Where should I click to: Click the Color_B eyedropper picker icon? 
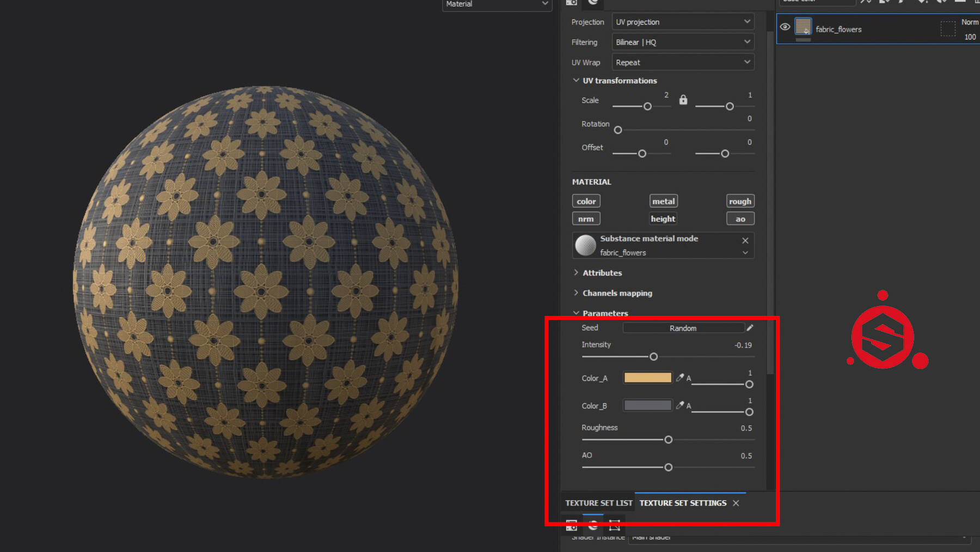(x=679, y=405)
